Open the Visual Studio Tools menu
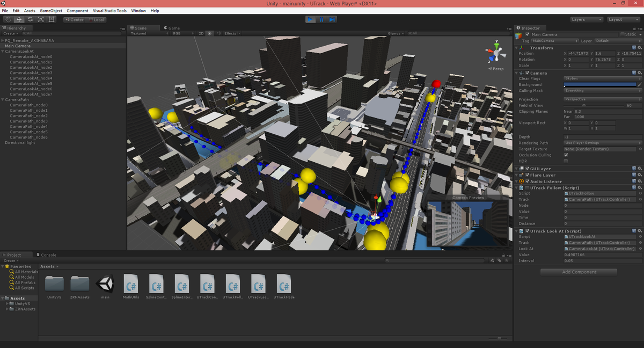 pos(109,11)
